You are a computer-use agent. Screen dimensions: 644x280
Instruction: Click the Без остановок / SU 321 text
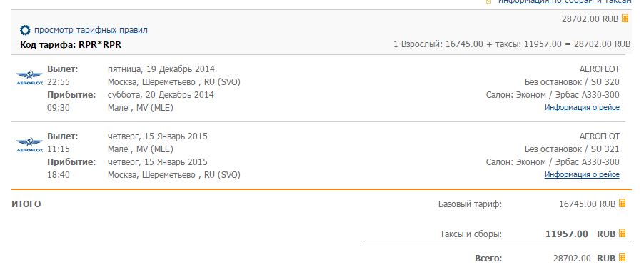(572, 149)
